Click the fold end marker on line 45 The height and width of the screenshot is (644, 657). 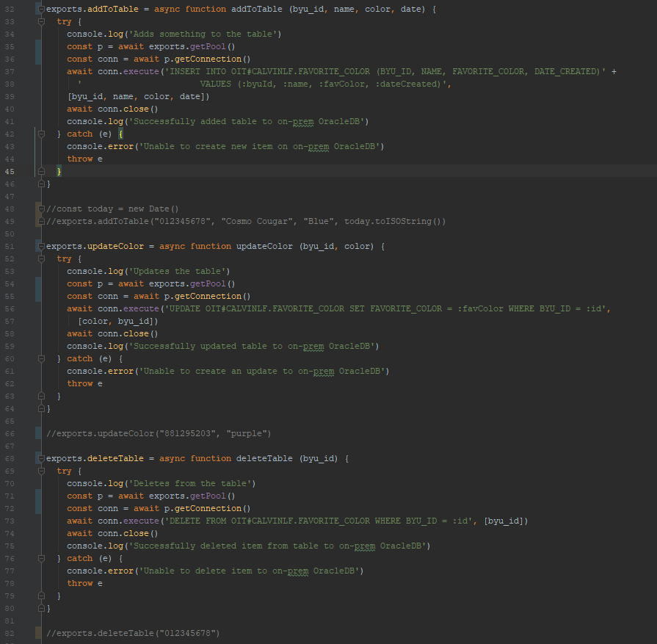tap(41, 171)
